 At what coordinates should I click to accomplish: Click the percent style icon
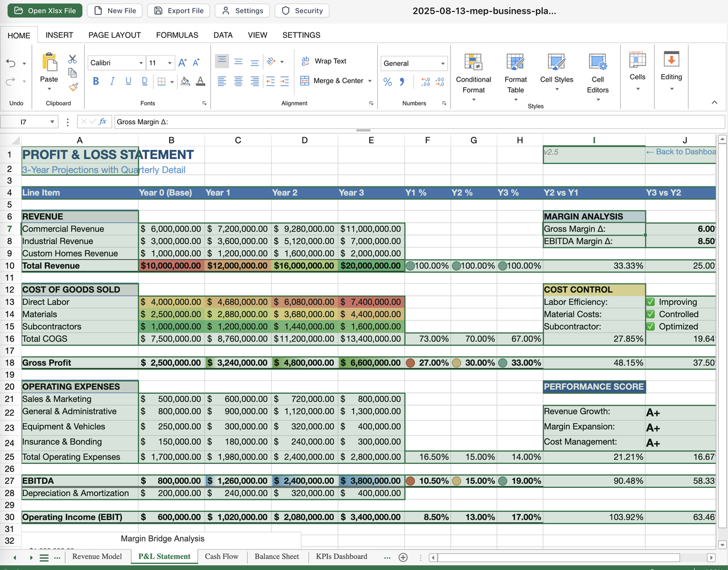(387, 82)
